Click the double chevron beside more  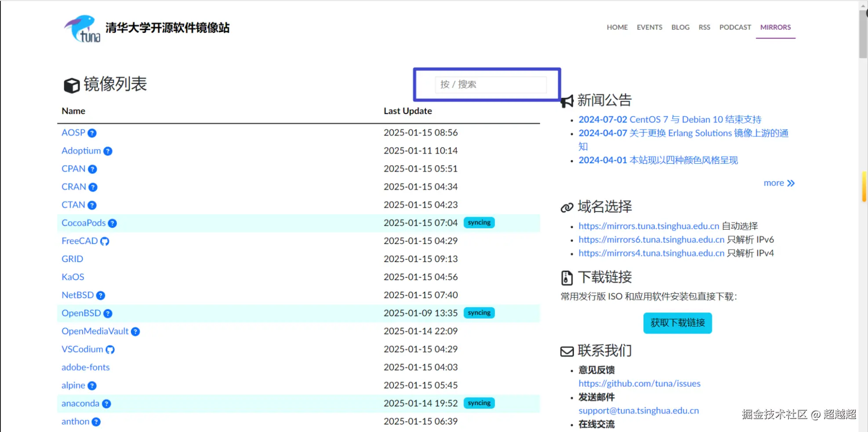791,183
